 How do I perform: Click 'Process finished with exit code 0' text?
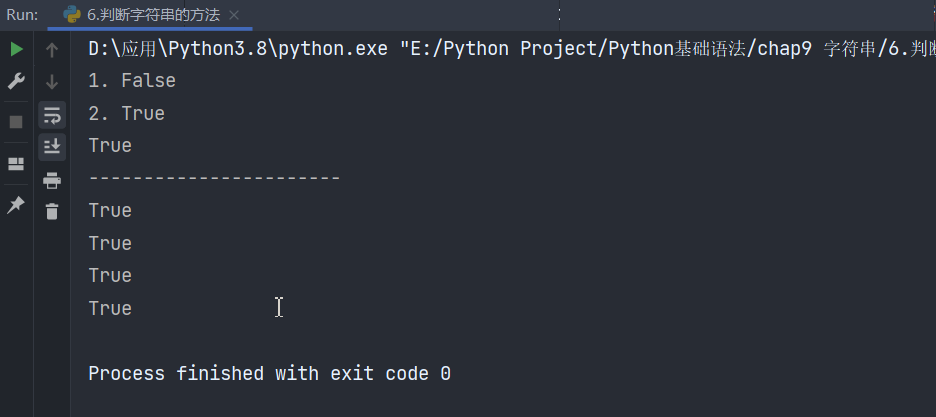click(x=269, y=373)
